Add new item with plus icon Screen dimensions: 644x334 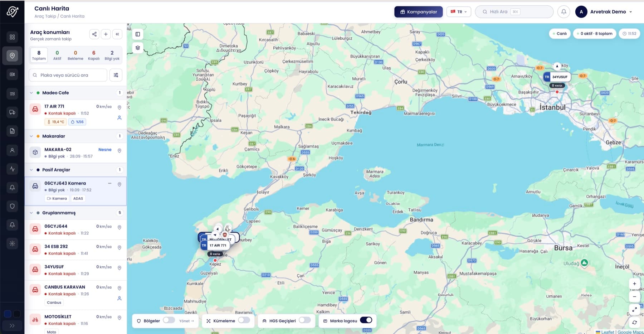[106, 34]
